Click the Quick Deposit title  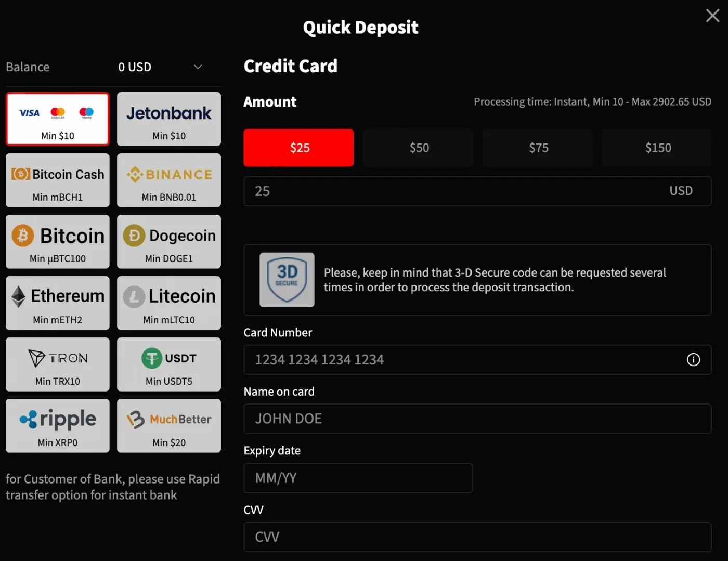[x=360, y=27]
